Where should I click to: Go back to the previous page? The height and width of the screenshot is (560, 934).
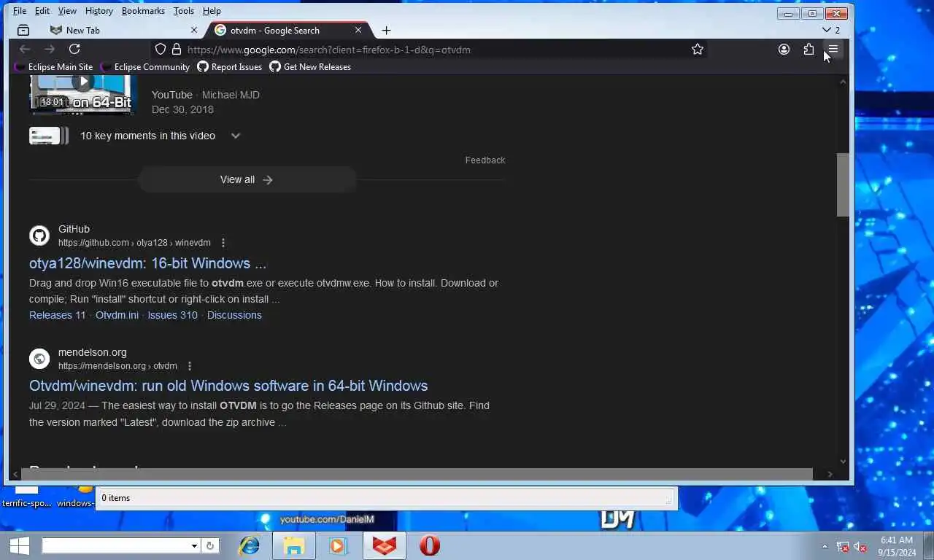point(25,49)
